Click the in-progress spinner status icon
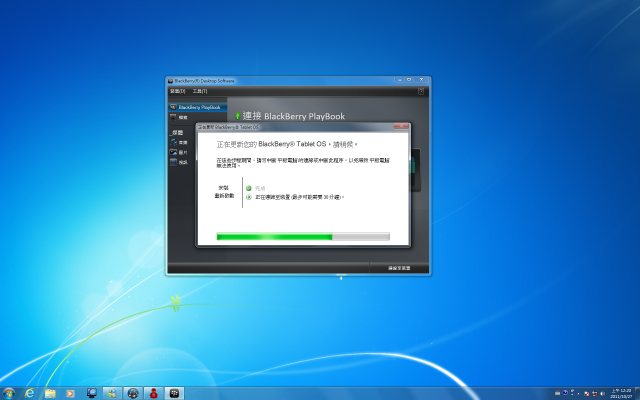This screenshot has height=400, width=640. pos(249,197)
